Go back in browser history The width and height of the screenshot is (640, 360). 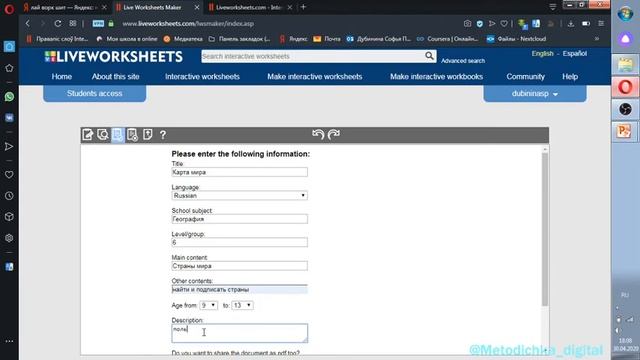tap(28, 24)
